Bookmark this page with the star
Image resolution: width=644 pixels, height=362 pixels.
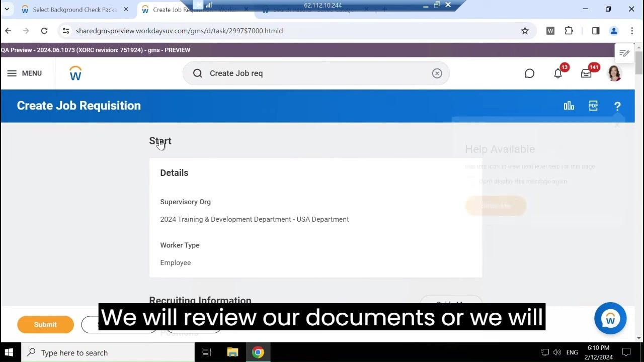pos(525,31)
